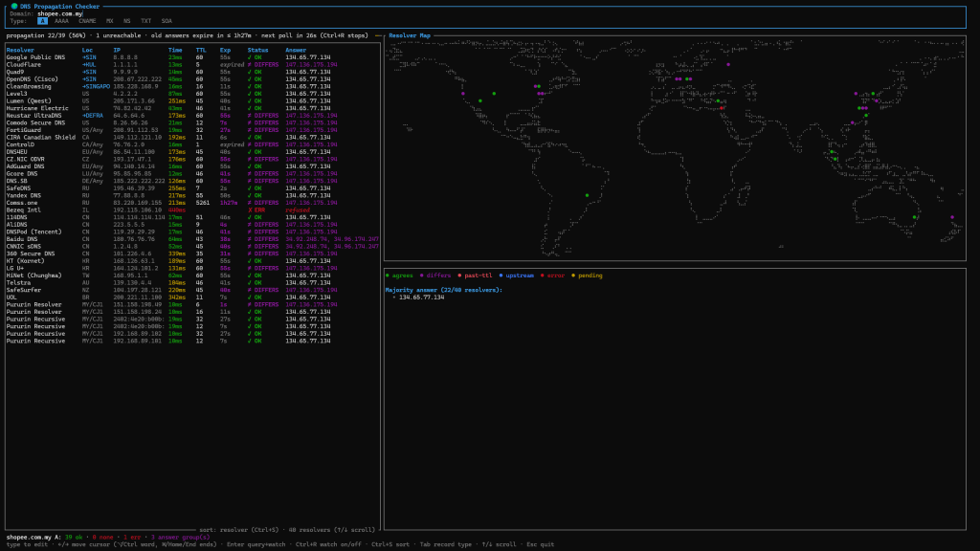This screenshot has height=551, width=980.
Task: Select the CZ.NIC ODVR row
Action: 192,160
